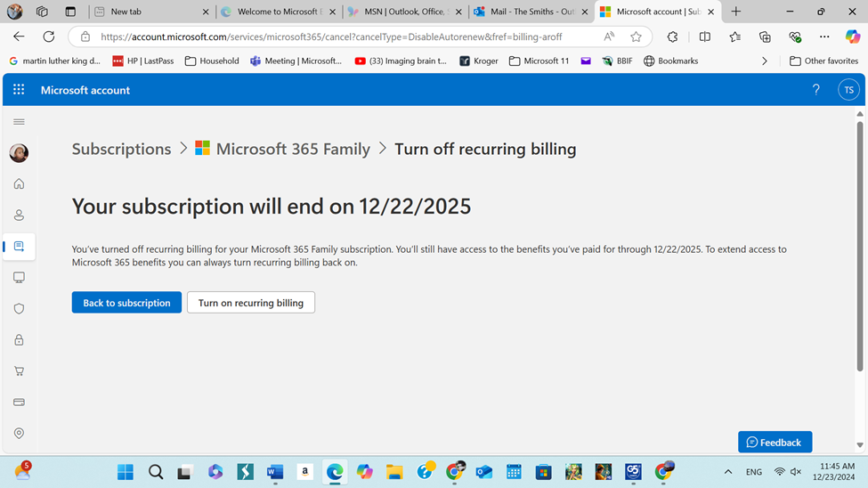Open Meeting Microsoft Teams bookmark
Viewport: 868px width, 488px height.
click(x=296, y=61)
